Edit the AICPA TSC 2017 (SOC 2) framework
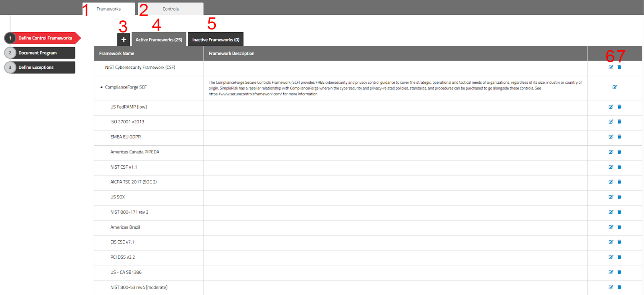Image resolution: width=644 pixels, height=295 pixels. (611, 182)
